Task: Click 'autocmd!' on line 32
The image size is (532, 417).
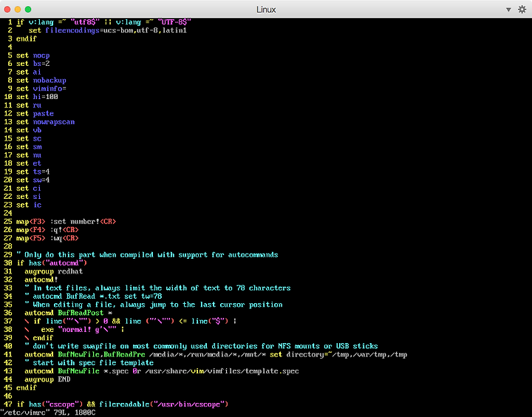Action: click(x=41, y=279)
